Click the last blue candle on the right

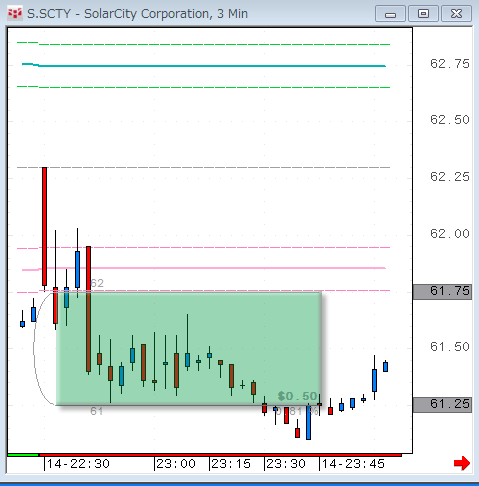click(x=385, y=367)
